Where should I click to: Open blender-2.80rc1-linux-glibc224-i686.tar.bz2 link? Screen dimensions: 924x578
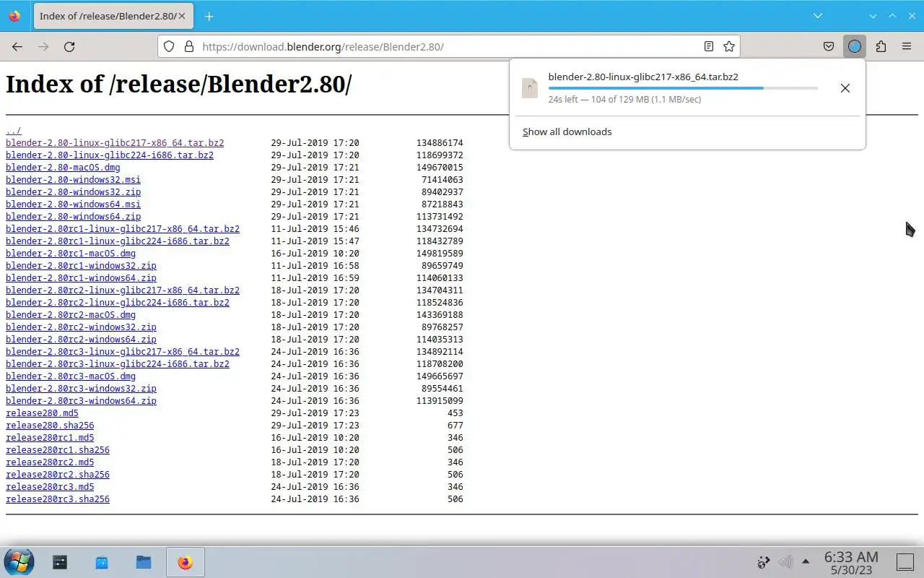tap(118, 241)
